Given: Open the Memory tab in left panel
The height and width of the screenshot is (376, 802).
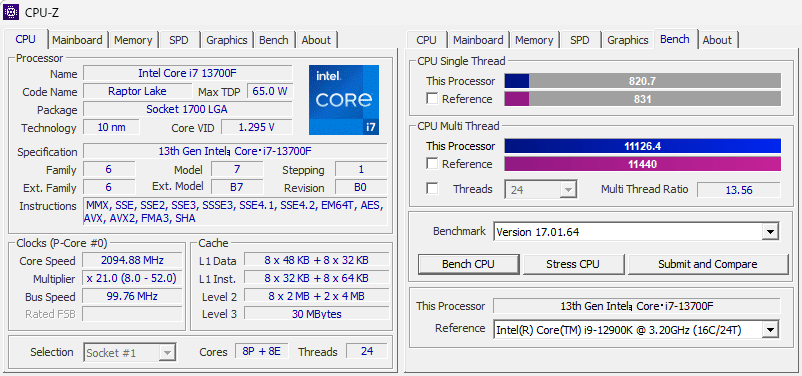Looking at the screenshot, I should 133,40.
